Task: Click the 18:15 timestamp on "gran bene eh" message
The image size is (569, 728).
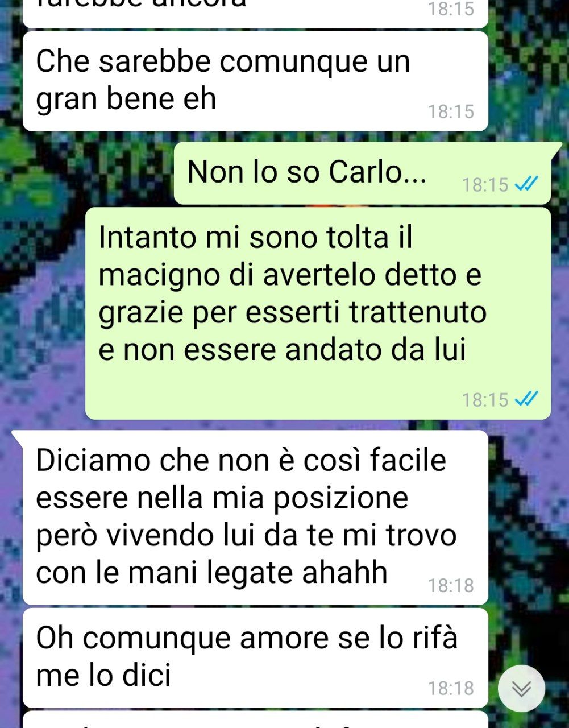Action: pyautogui.click(x=451, y=111)
